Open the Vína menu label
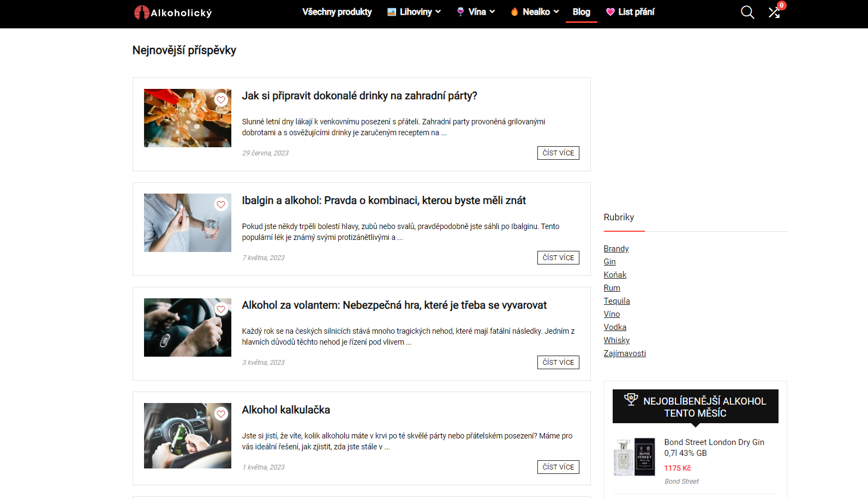 [477, 11]
